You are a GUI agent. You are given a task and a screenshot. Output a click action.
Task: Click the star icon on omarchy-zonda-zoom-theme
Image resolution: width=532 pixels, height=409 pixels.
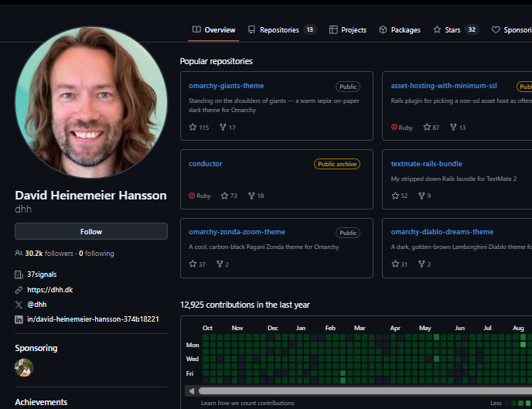(193, 264)
